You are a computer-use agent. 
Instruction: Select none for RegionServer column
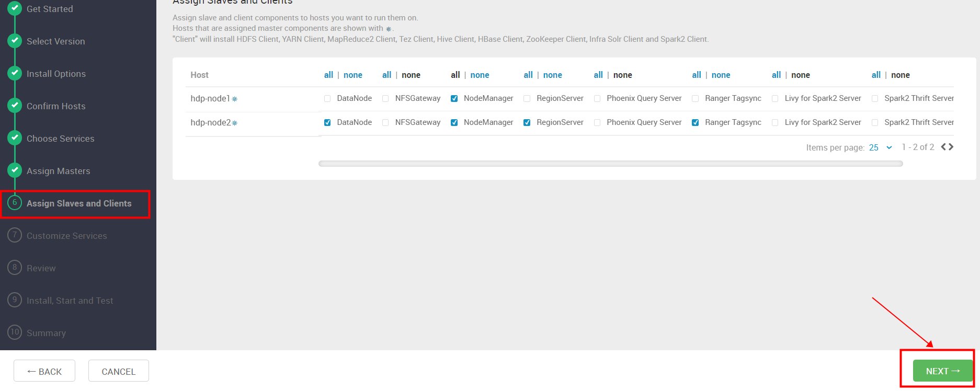(552, 75)
